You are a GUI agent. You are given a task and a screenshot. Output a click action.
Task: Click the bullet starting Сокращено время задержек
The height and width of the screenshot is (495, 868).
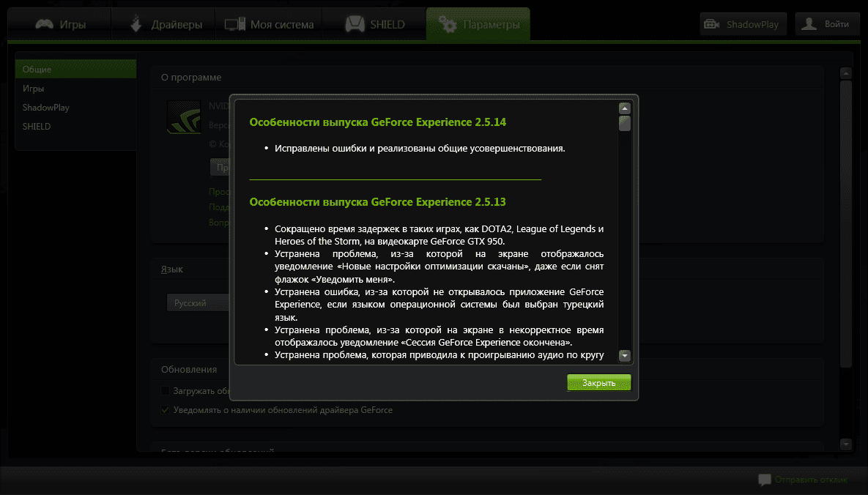pos(439,235)
